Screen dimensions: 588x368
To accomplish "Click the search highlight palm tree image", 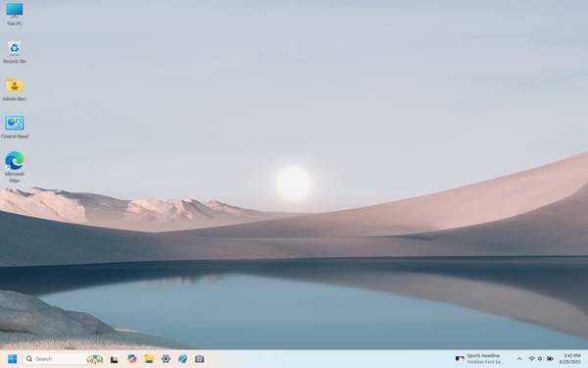I will pyautogui.click(x=94, y=359).
